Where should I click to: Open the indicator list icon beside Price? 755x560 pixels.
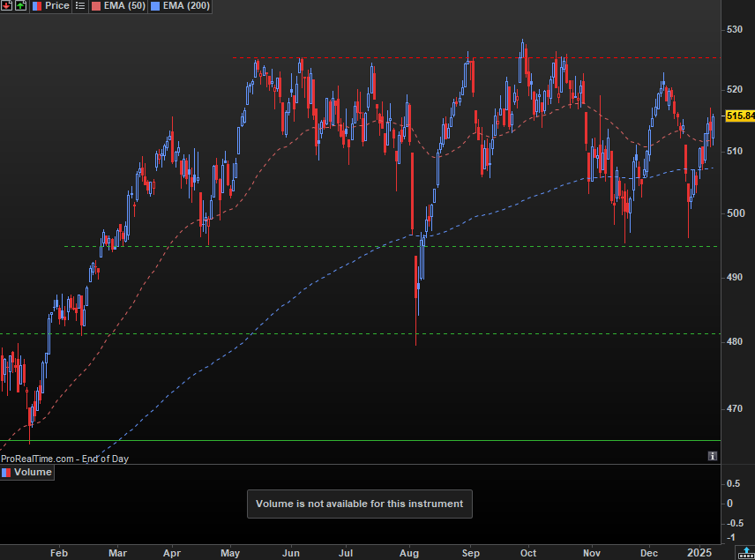pos(80,6)
